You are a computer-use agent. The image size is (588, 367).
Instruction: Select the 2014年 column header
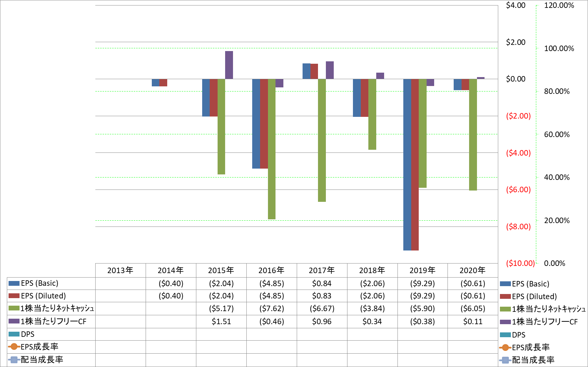pyautogui.click(x=171, y=270)
